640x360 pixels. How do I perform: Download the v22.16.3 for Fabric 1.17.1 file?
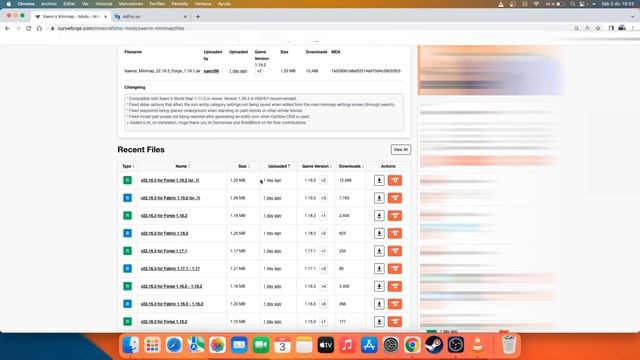pyautogui.click(x=379, y=269)
